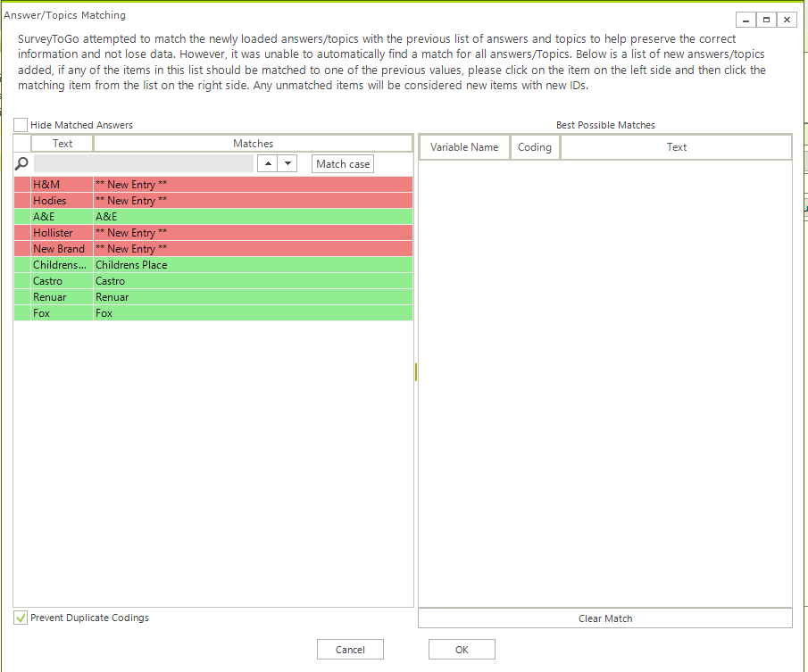
Task: Click Text header in Best Possible Matches
Action: [676, 147]
